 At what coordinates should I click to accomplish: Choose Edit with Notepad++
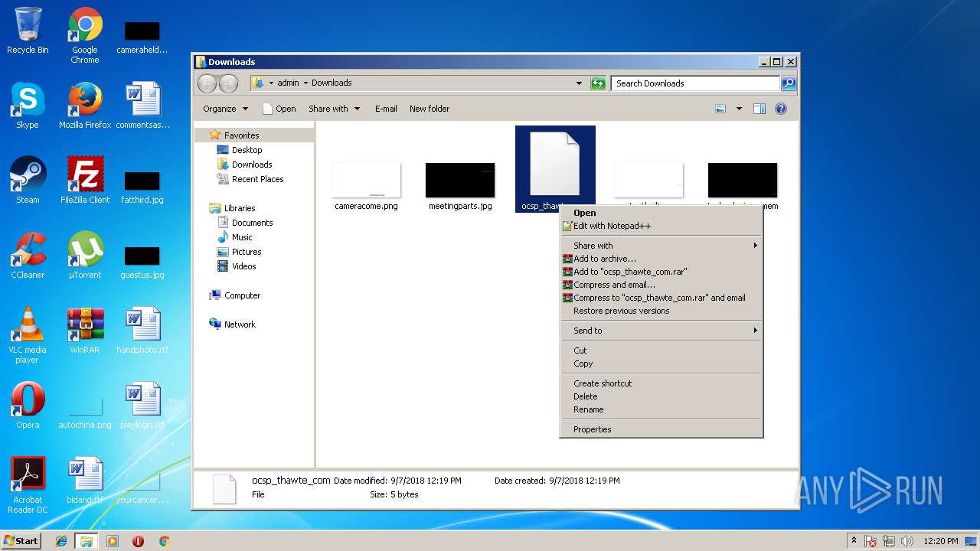pos(661,226)
